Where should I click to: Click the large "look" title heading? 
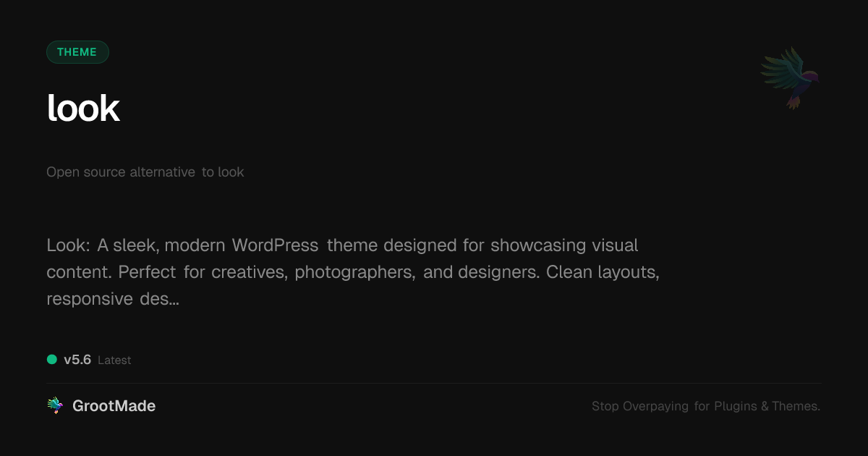(83, 109)
